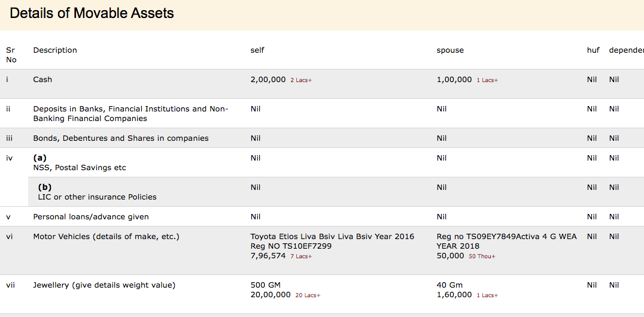Select the 'NSS, Postal Savings etc' entry
Image resolution: width=644 pixels, height=317 pixels.
click(80, 168)
